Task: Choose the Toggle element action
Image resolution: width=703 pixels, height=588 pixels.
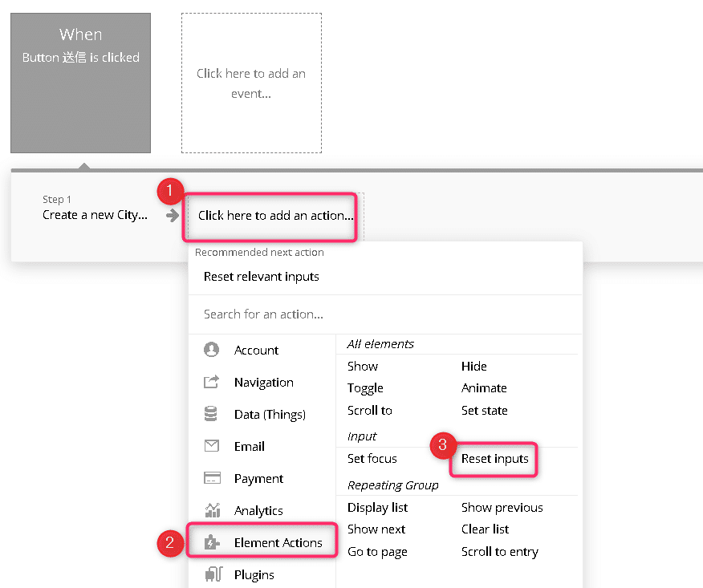Action: click(365, 388)
